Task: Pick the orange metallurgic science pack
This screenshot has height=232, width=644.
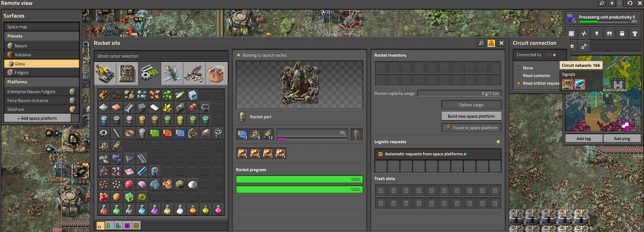Action: pos(193,210)
